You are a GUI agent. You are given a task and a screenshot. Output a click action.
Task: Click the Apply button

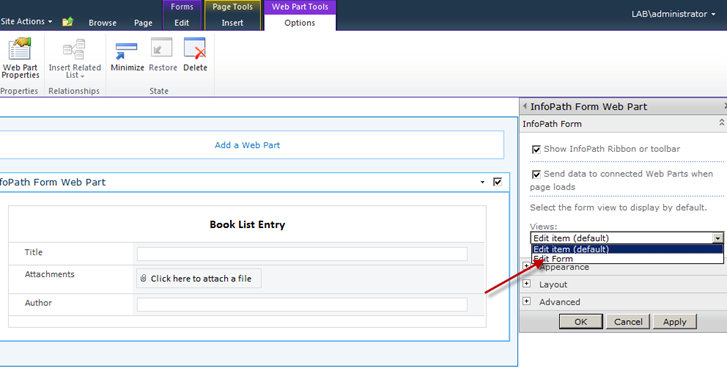point(675,321)
